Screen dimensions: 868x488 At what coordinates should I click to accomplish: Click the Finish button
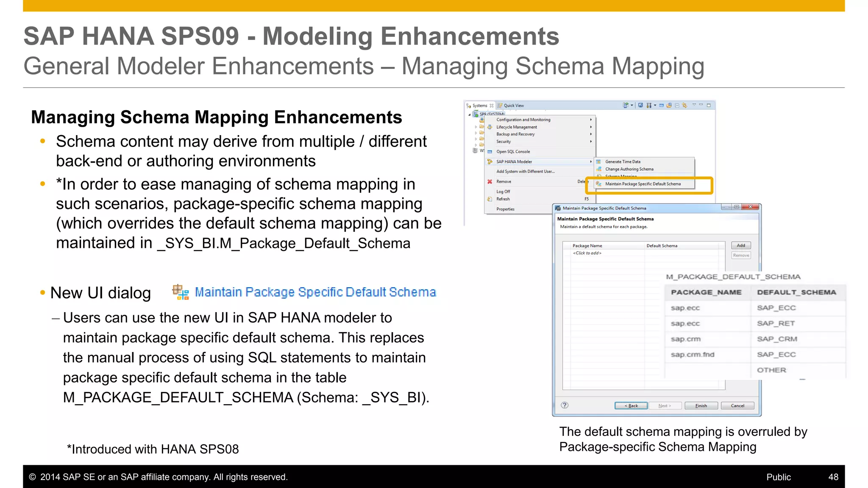pyautogui.click(x=701, y=405)
